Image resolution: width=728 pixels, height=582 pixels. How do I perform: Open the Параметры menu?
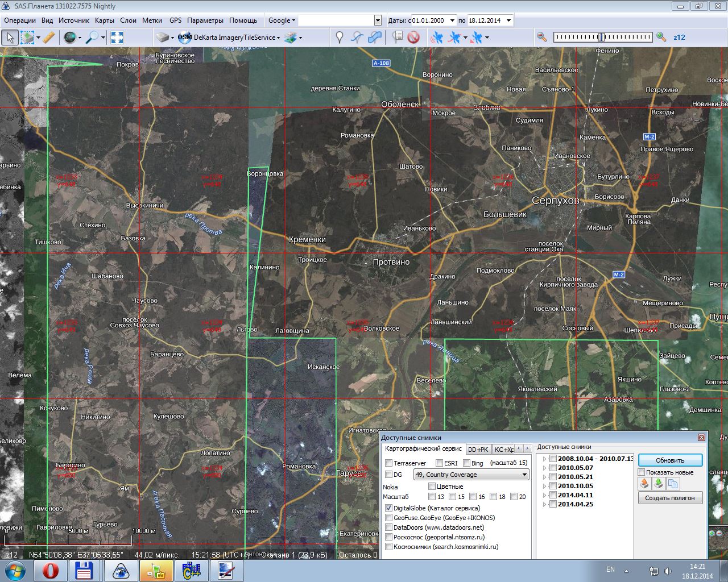tap(205, 20)
